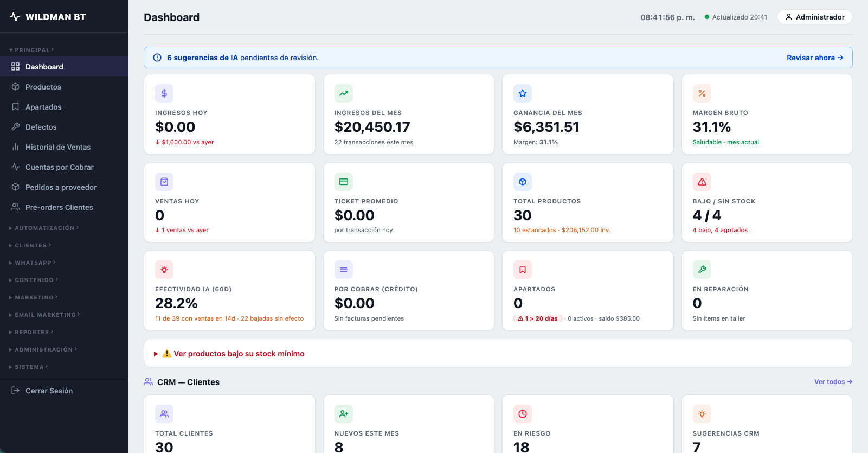Click the lightbulb icon on Sugerencias CRM card
Image resolution: width=868 pixels, height=453 pixels.
(702, 414)
